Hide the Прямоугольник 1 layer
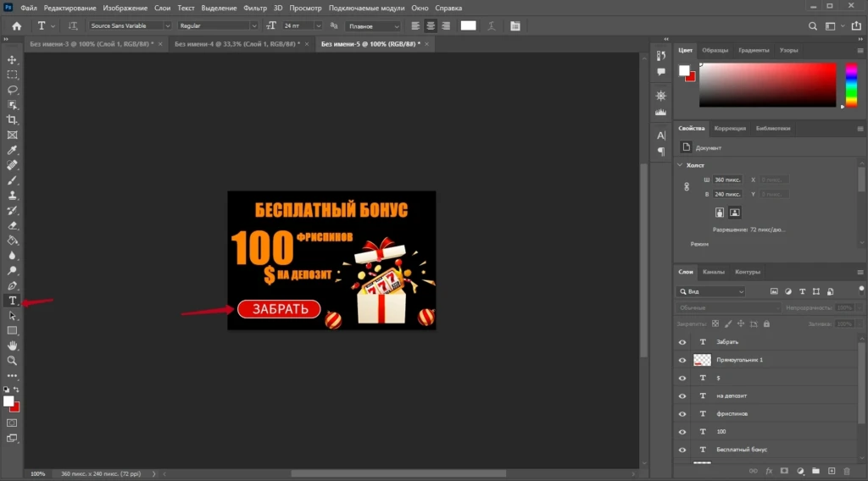 pos(682,360)
